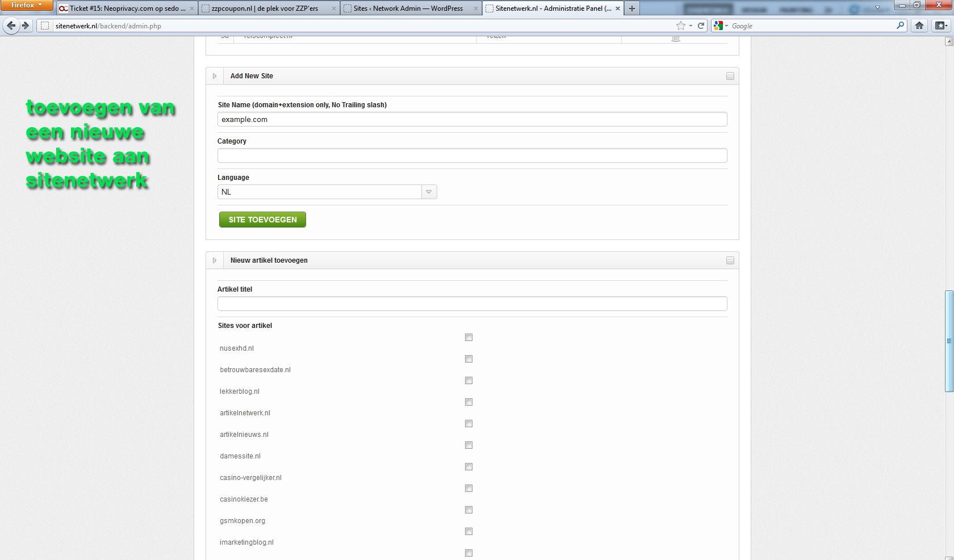The height and width of the screenshot is (560, 954).
Task: Click the damessite.nl site label
Action: [240, 456]
